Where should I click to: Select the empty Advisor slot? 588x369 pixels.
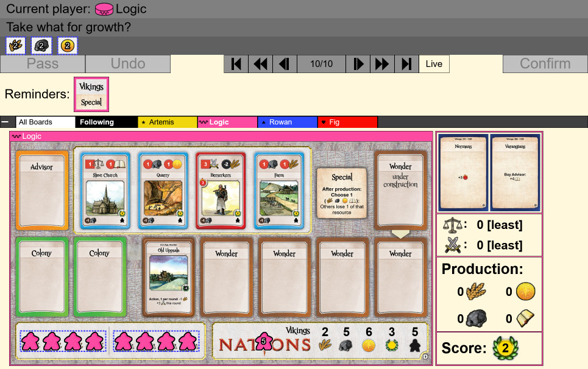point(42,191)
